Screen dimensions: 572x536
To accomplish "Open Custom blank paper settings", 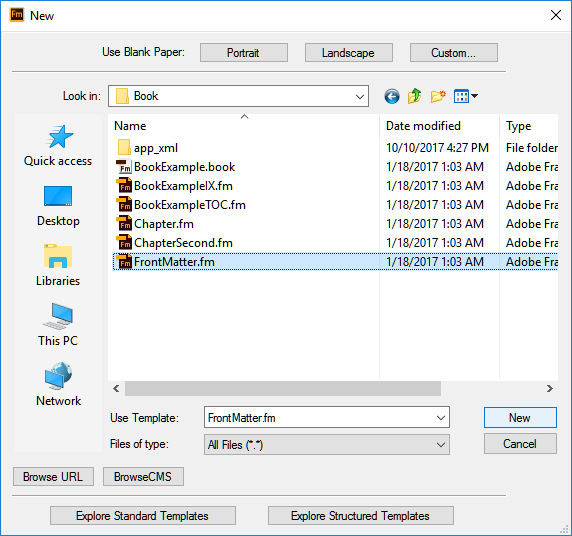I will point(454,53).
